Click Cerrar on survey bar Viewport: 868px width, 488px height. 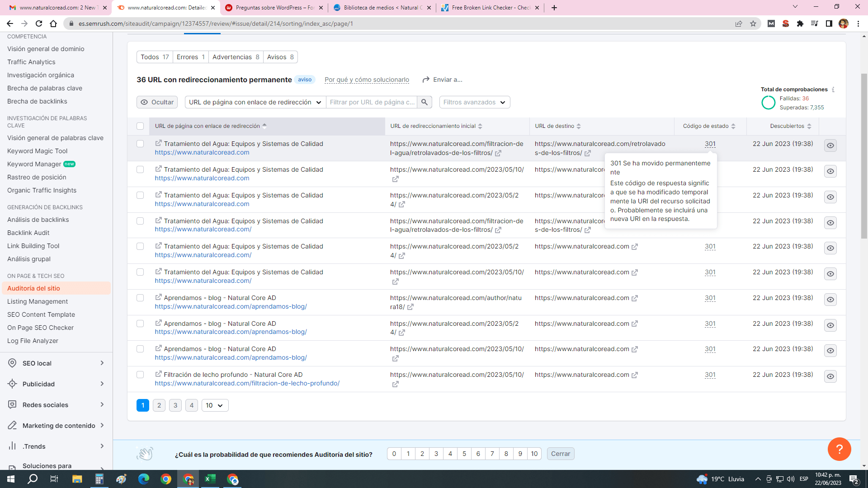(561, 454)
